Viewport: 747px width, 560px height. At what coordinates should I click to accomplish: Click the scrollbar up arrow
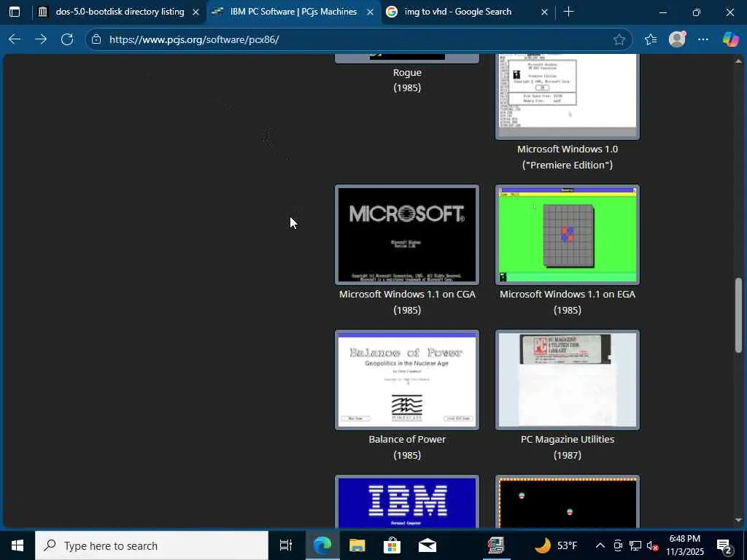[739, 61]
